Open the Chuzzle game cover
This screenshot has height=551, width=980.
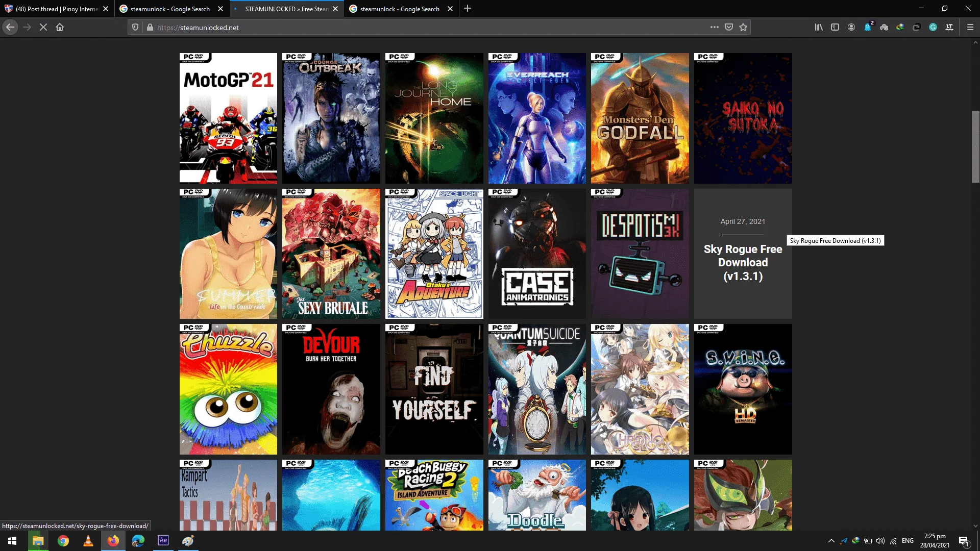[x=228, y=389]
